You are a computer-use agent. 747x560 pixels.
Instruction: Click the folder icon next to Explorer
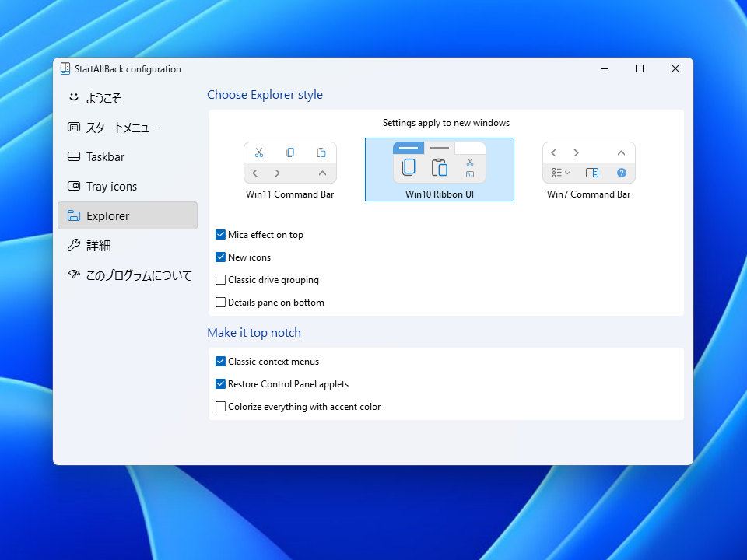point(74,215)
